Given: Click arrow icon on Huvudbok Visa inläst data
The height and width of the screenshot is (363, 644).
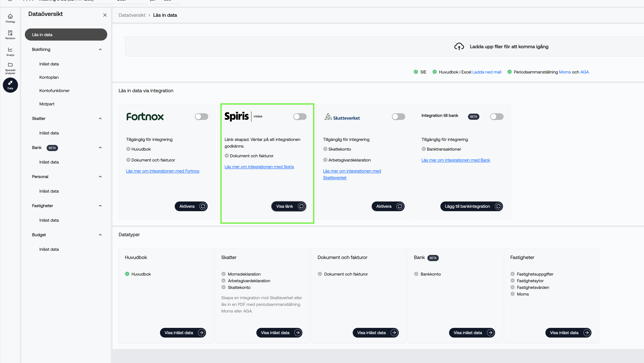Looking at the screenshot, I should pos(201,333).
